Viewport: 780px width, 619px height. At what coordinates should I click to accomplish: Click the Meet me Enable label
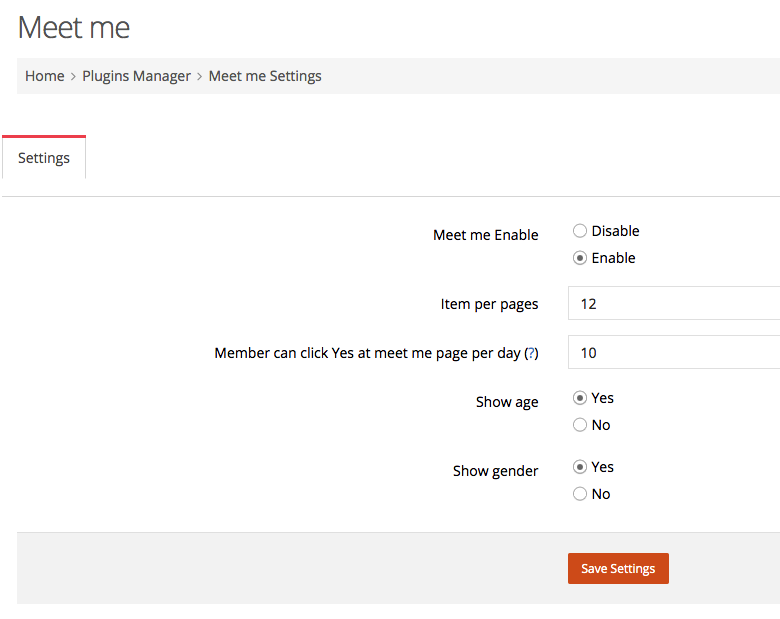pyautogui.click(x=486, y=235)
